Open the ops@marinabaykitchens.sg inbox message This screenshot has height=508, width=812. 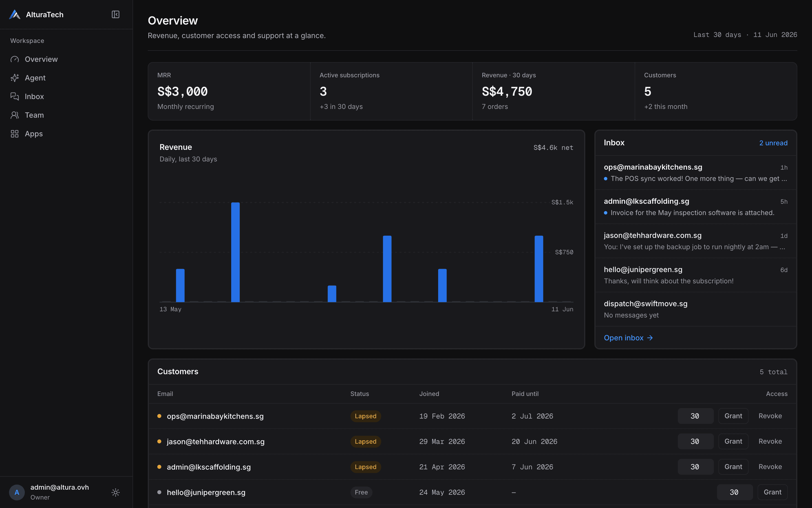[696, 173]
